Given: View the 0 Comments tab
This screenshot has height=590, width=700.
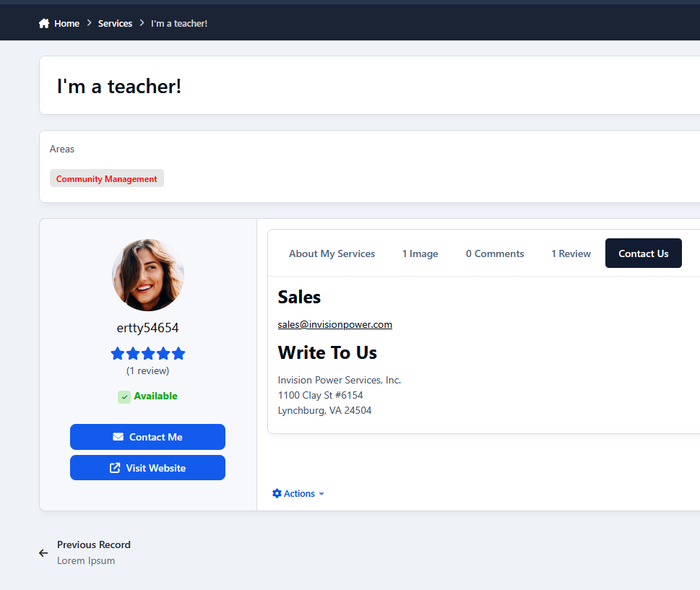Looking at the screenshot, I should pos(495,253).
